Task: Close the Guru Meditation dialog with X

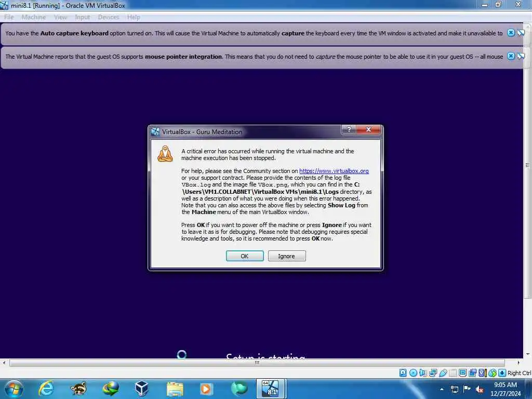Action: coord(368,129)
